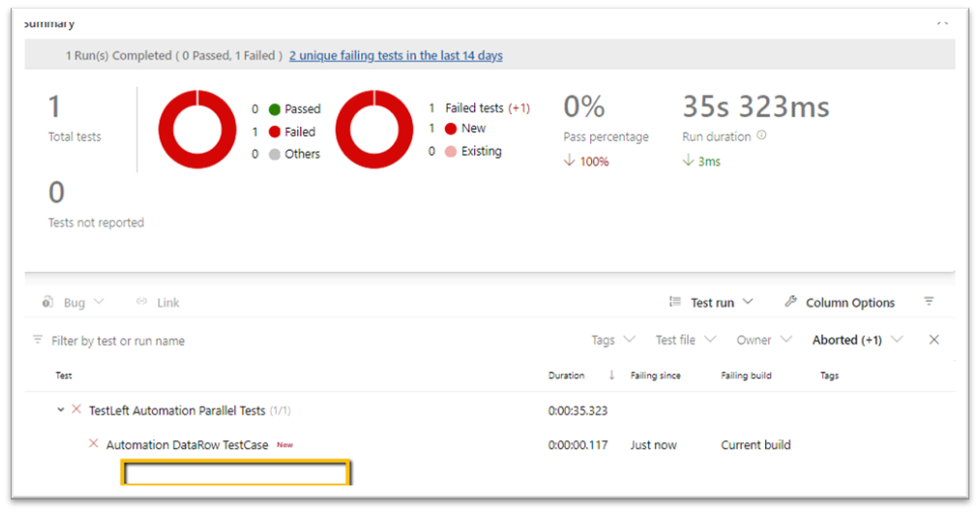Screen dimensions: 980x513
Task: Open the Aborted (+1) outcome filter
Action: pyautogui.click(x=857, y=340)
